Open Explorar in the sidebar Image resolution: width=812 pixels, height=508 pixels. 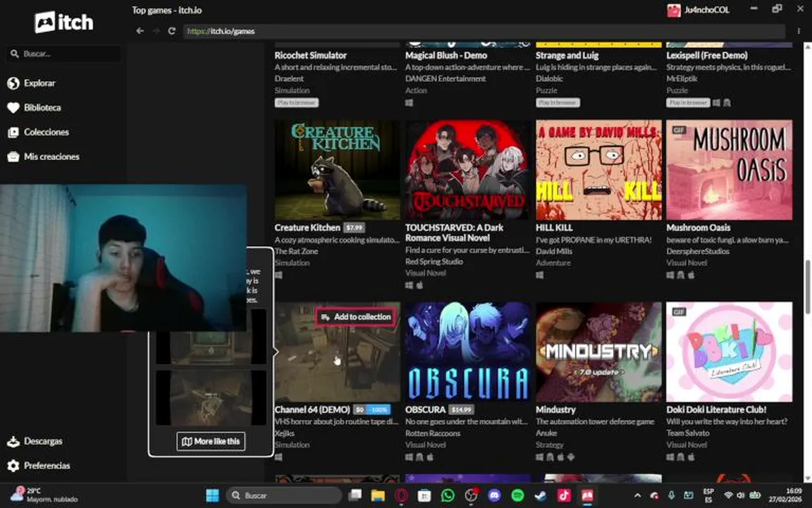[32, 83]
